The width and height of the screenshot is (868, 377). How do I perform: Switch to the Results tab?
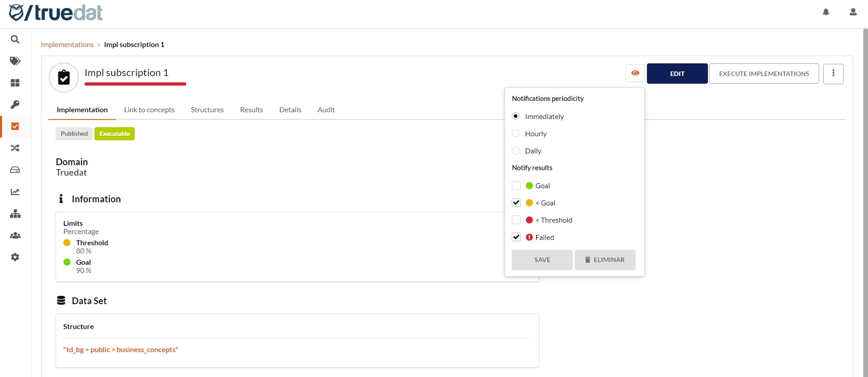(251, 110)
